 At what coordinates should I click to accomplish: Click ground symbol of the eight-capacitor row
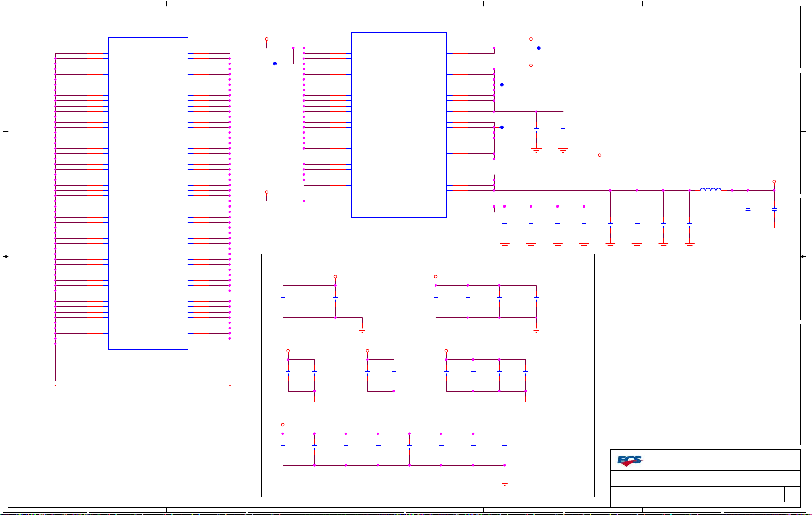tap(505, 483)
